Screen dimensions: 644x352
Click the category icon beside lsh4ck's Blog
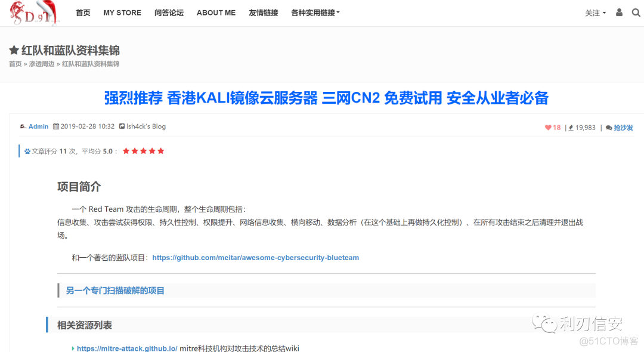coord(122,126)
